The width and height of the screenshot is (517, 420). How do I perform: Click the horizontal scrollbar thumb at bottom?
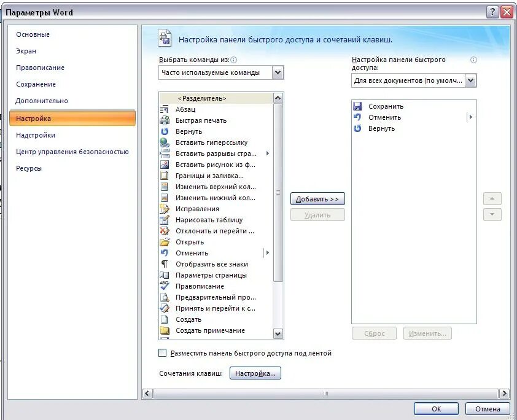pos(325,394)
